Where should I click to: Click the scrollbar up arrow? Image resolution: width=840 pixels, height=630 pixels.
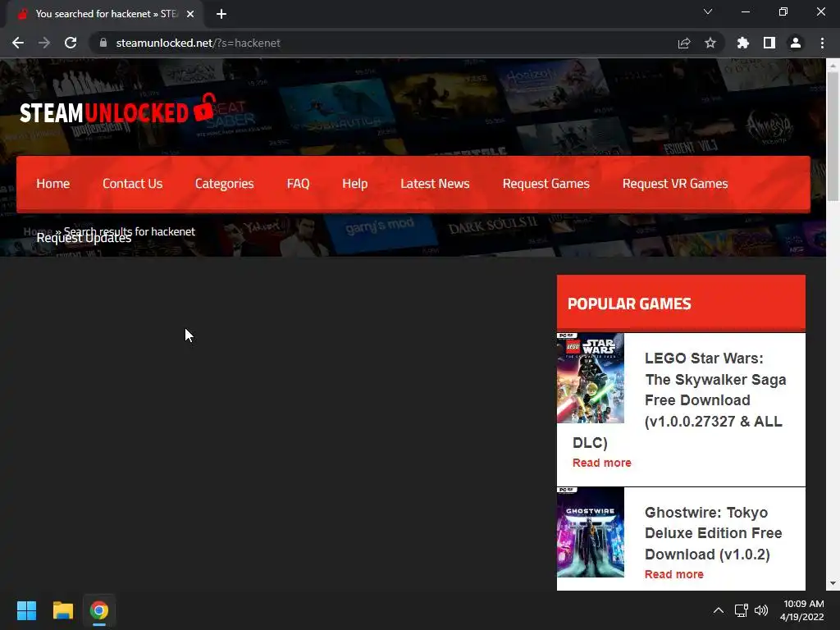point(833,65)
